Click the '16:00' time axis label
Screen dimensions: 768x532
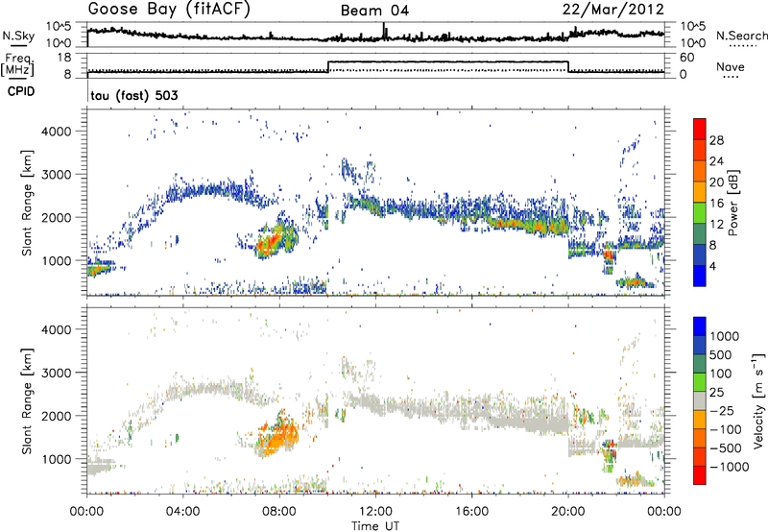click(471, 512)
